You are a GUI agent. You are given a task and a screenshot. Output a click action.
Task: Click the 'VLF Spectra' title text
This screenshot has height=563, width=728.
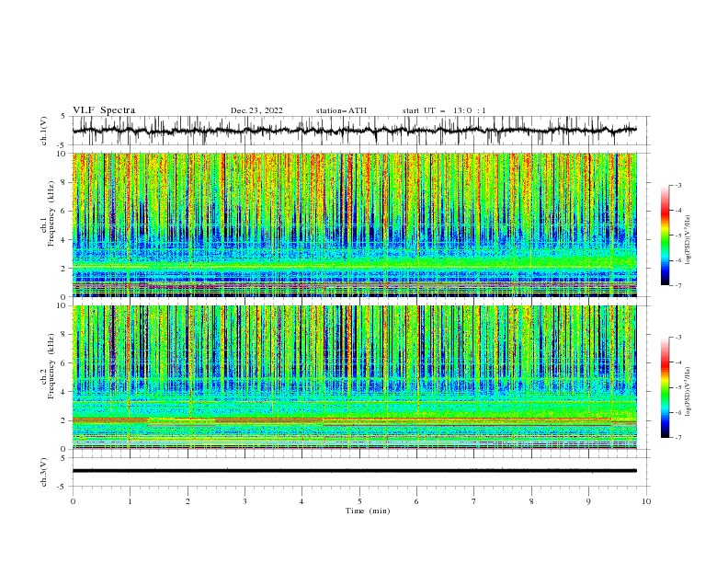coord(104,110)
